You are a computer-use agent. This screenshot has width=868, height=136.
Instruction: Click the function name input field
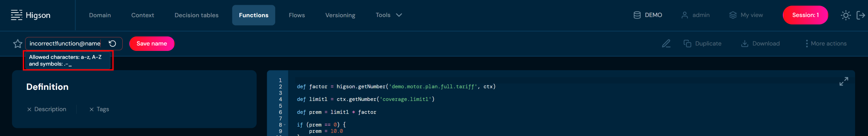[x=65, y=44]
